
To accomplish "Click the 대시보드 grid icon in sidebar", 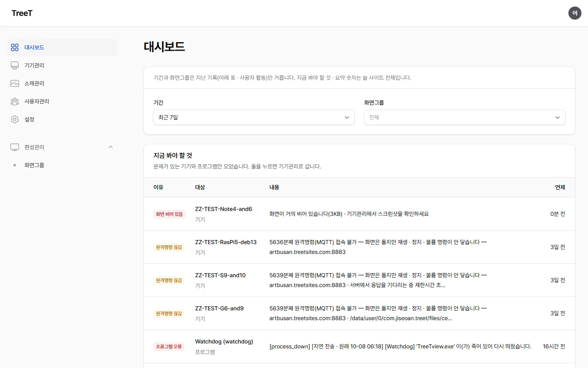I will point(15,47).
